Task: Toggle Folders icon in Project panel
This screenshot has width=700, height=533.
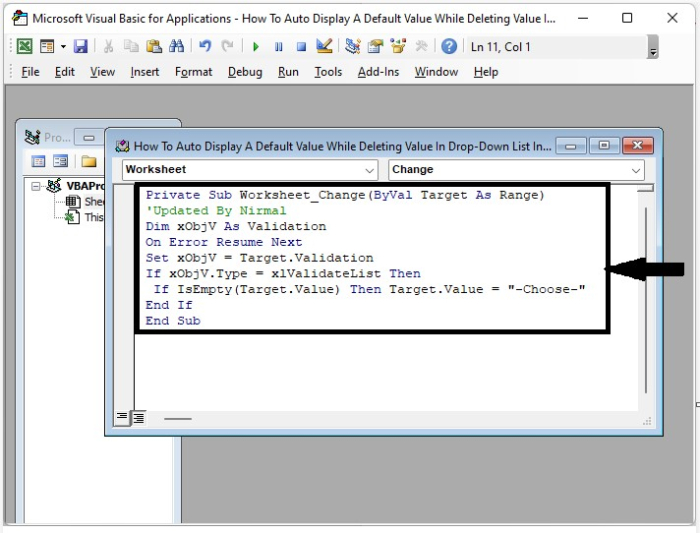Action: [x=89, y=161]
